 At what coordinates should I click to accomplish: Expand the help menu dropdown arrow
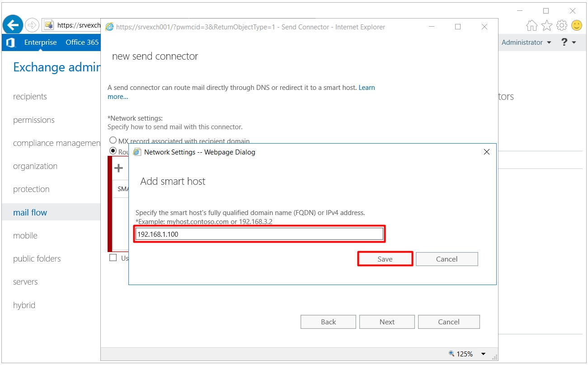[574, 42]
